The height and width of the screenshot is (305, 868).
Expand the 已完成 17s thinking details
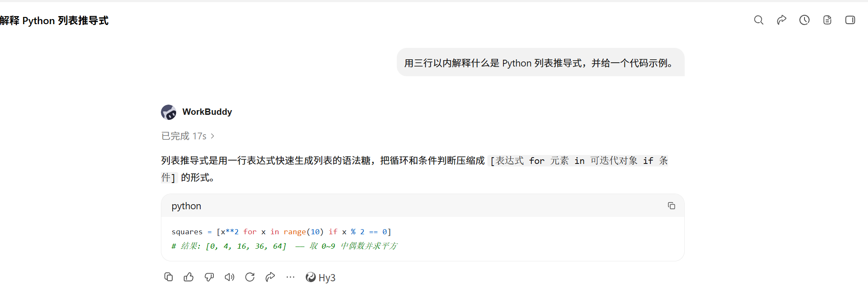tap(188, 136)
